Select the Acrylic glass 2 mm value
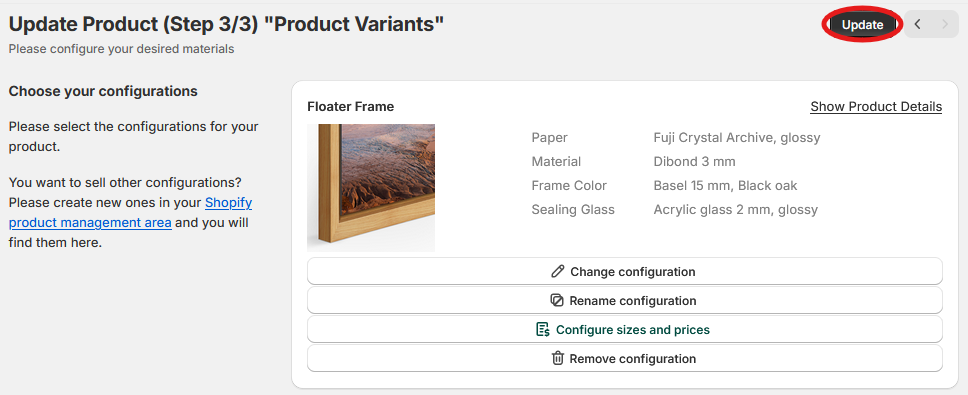This screenshot has width=968, height=395. pos(735,210)
